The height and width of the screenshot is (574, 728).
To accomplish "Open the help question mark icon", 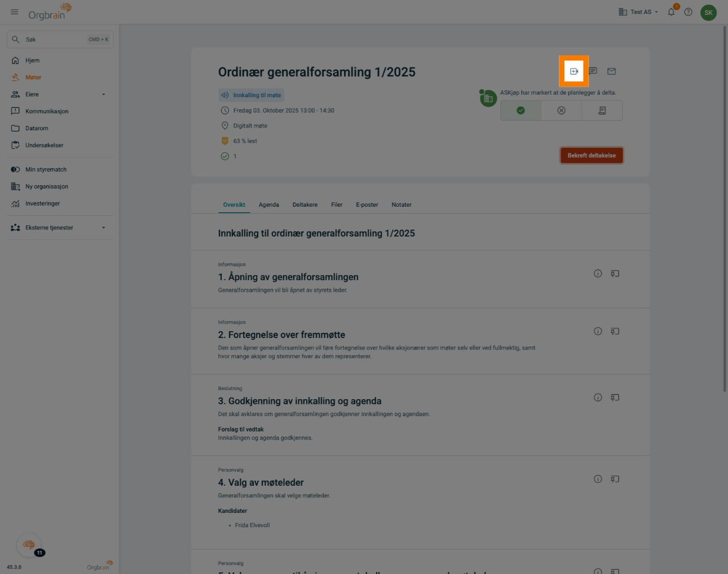I will tap(688, 12).
